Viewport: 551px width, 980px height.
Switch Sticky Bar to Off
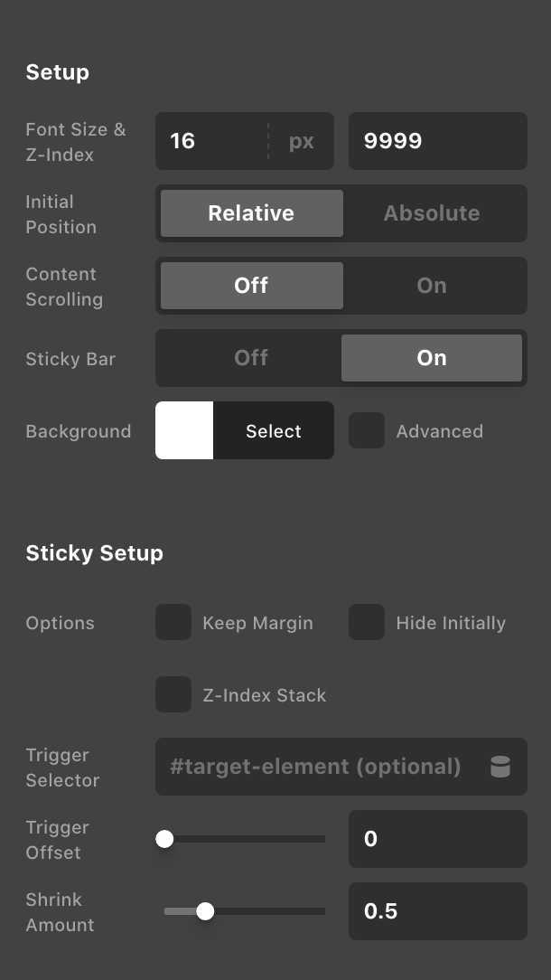(251, 358)
